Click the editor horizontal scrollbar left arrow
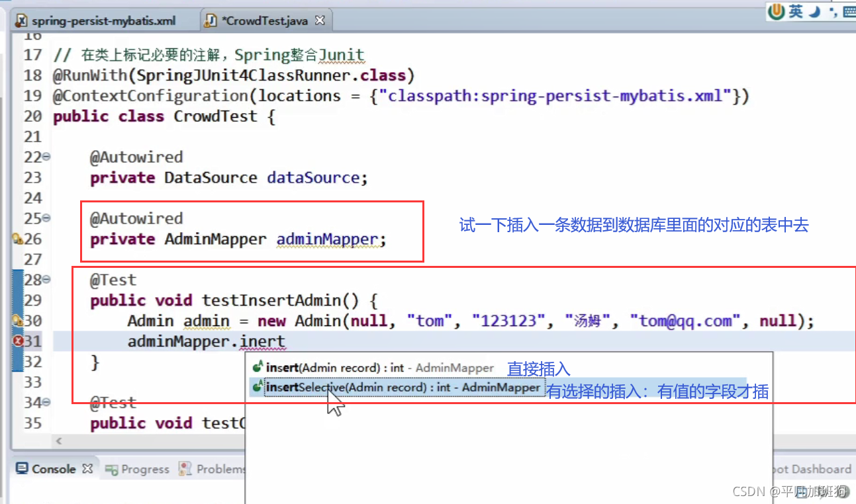The width and height of the screenshot is (856, 504). click(58, 441)
